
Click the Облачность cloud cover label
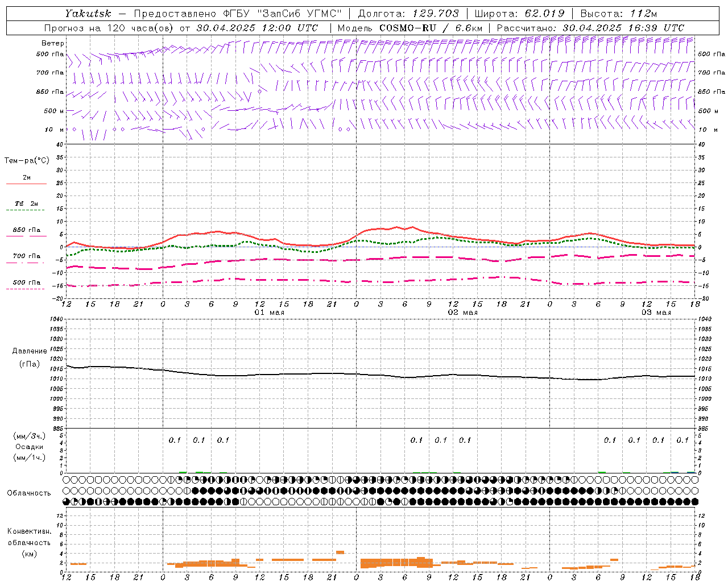(x=29, y=493)
